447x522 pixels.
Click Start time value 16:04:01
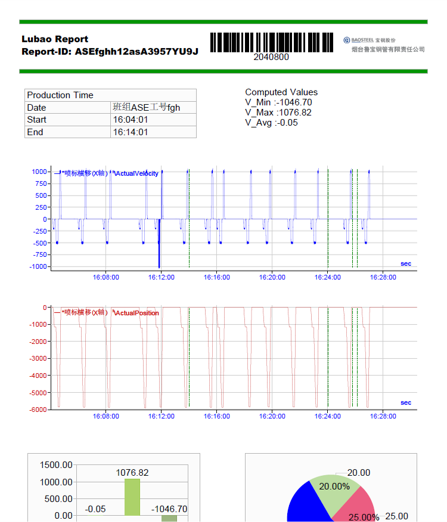point(130,120)
